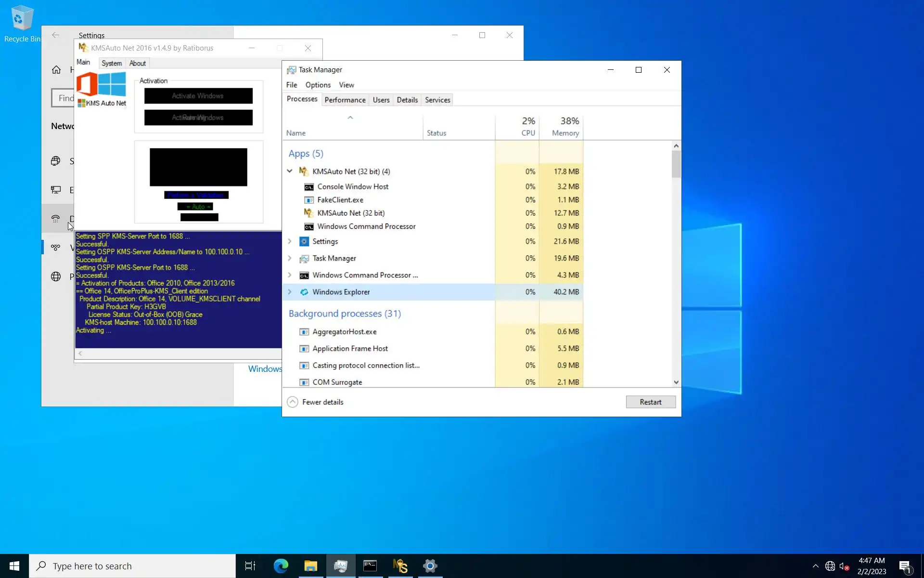Screen dimensions: 924x578
Task: Open the Options menu in Task Manager
Action: (318, 85)
